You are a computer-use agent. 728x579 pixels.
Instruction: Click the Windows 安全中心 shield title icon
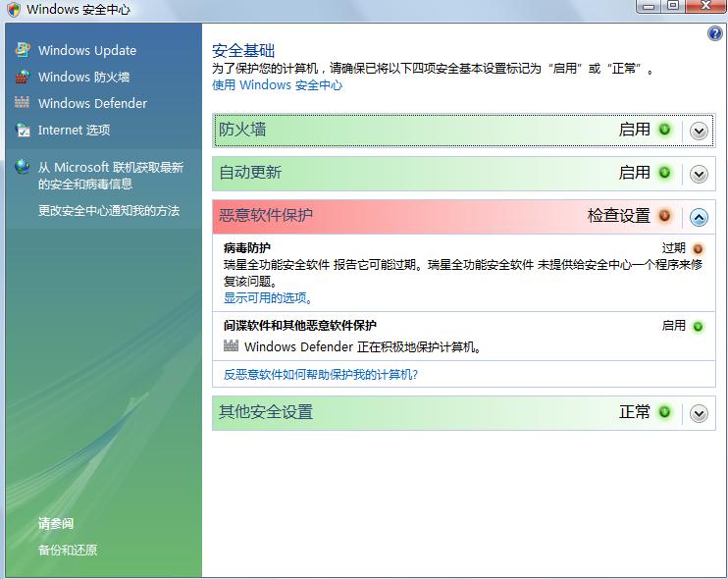click(x=14, y=9)
